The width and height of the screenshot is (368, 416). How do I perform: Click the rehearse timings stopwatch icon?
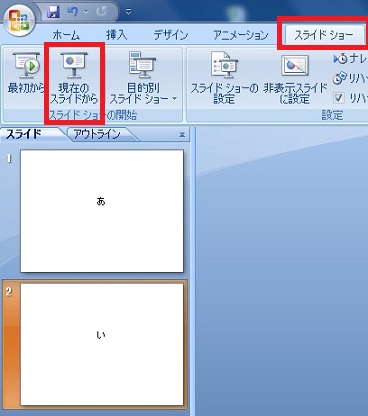click(340, 79)
